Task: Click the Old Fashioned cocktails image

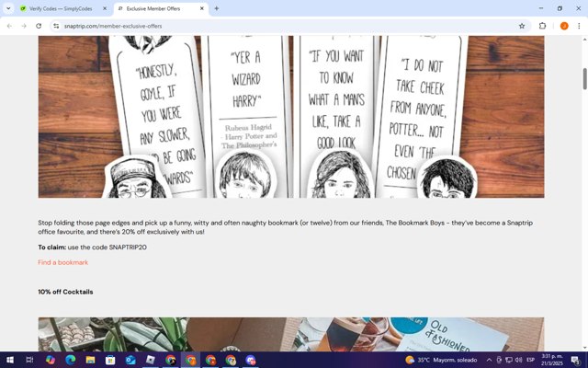Action: click(x=291, y=334)
